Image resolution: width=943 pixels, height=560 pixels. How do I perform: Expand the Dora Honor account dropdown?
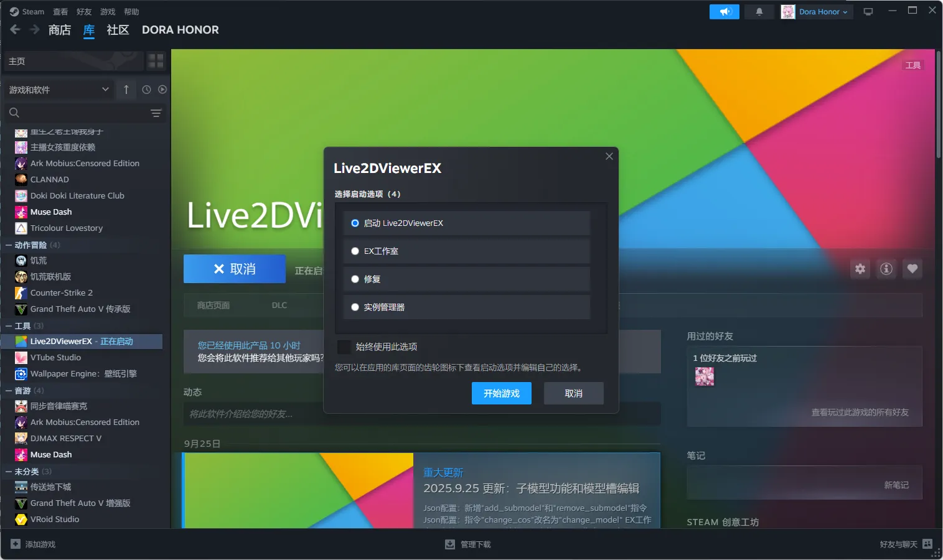point(817,12)
